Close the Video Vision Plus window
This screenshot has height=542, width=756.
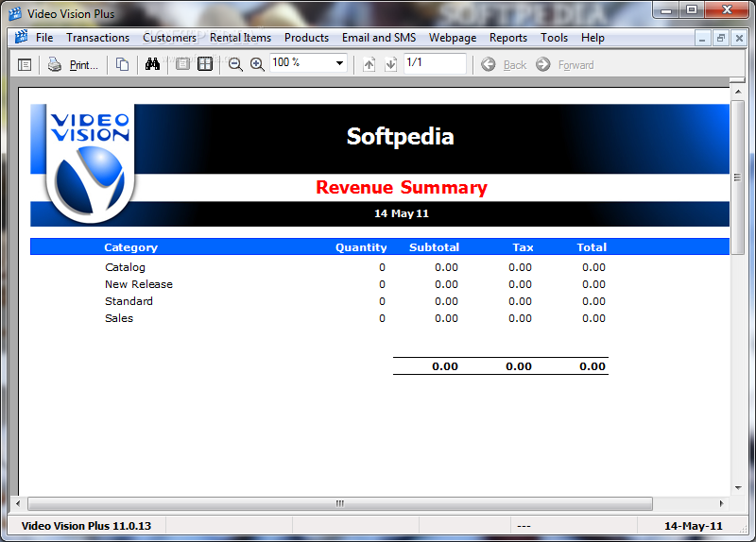pos(727,9)
